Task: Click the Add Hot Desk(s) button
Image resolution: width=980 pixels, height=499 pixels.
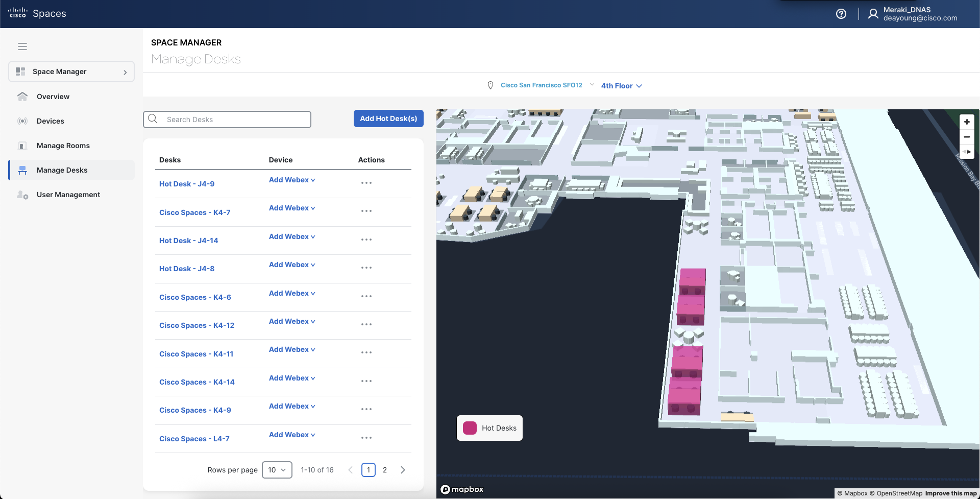Action: click(x=388, y=118)
